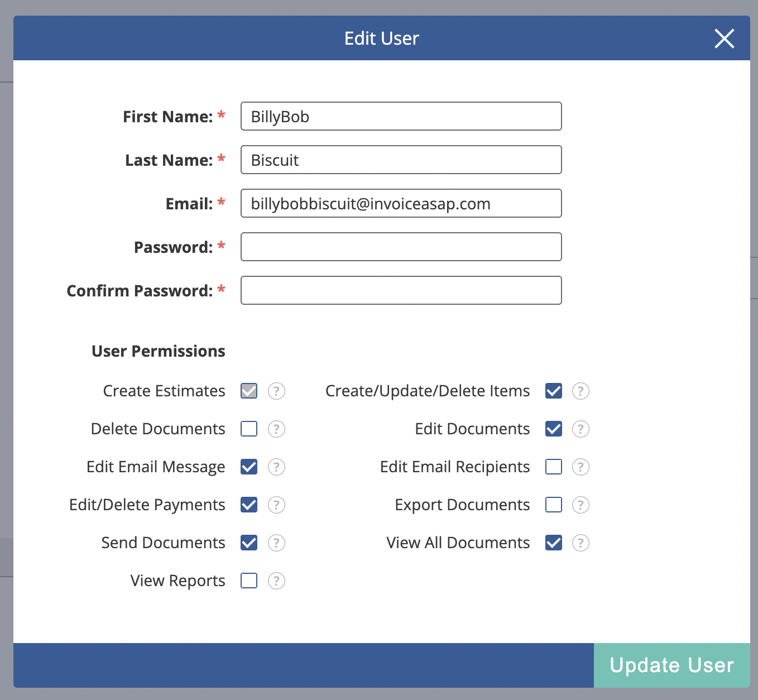758x700 pixels.
Task: Select the Last Name field
Action: 401,160
